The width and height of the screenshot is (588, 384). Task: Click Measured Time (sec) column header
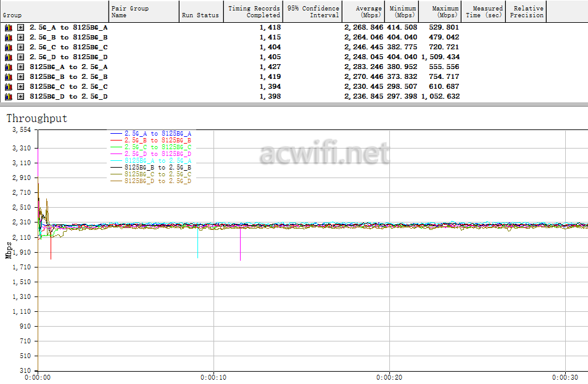483,12
